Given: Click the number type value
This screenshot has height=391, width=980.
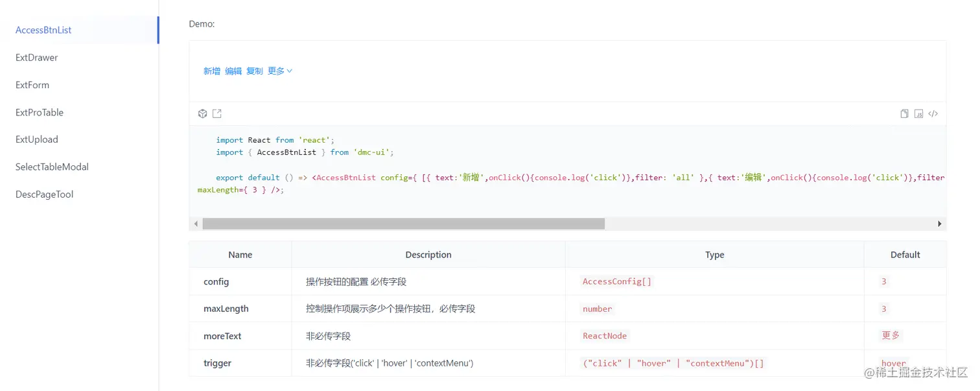Looking at the screenshot, I should click(x=597, y=309).
